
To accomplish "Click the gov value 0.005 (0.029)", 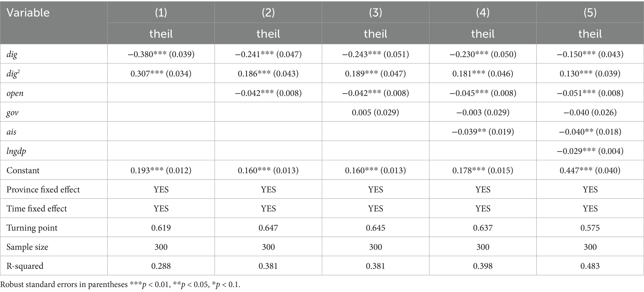I will (x=375, y=112).
